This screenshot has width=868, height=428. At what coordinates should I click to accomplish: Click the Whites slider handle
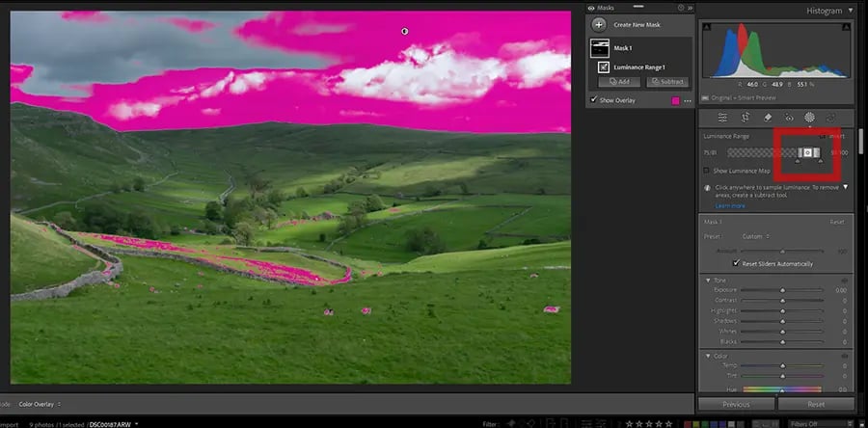click(x=782, y=332)
